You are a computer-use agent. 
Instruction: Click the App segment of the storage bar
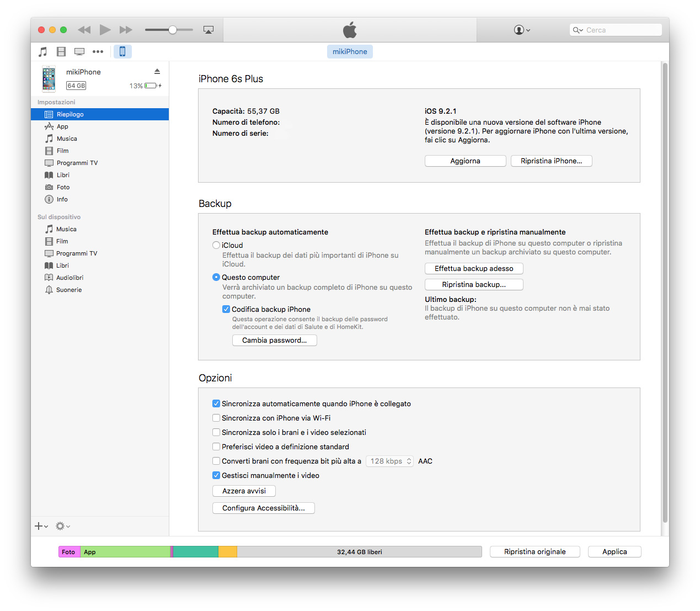click(x=126, y=551)
